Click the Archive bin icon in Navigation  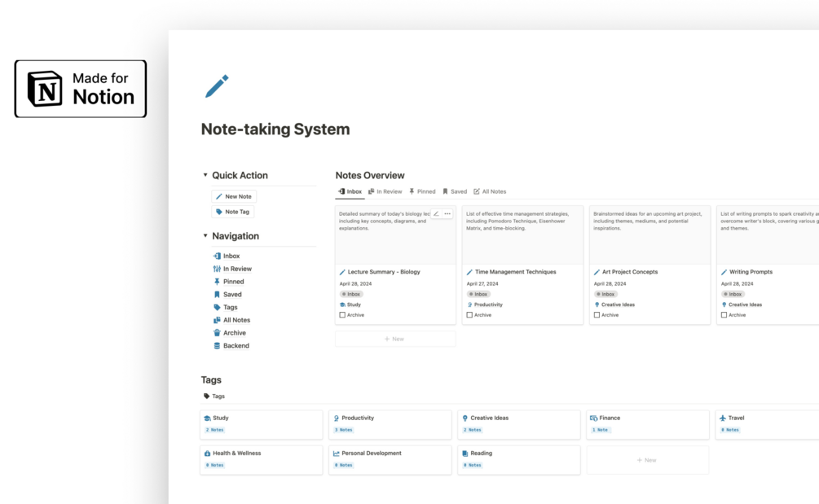[217, 333]
